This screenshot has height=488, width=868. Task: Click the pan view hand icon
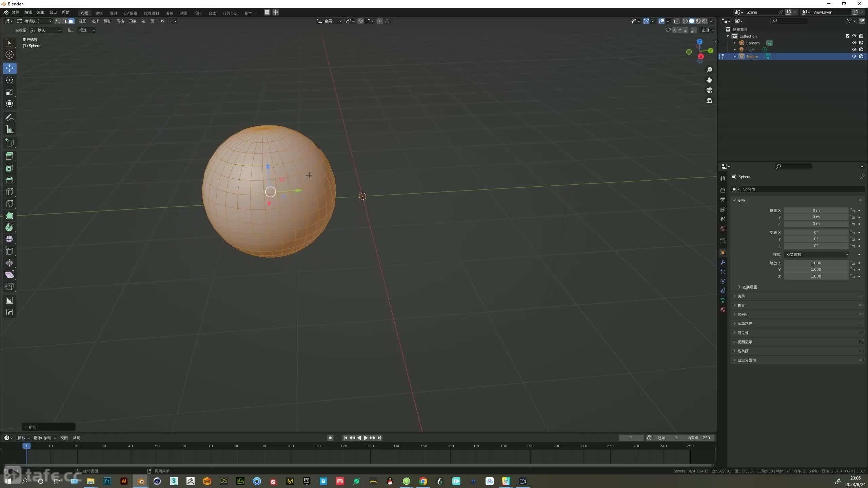click(709, 80)
